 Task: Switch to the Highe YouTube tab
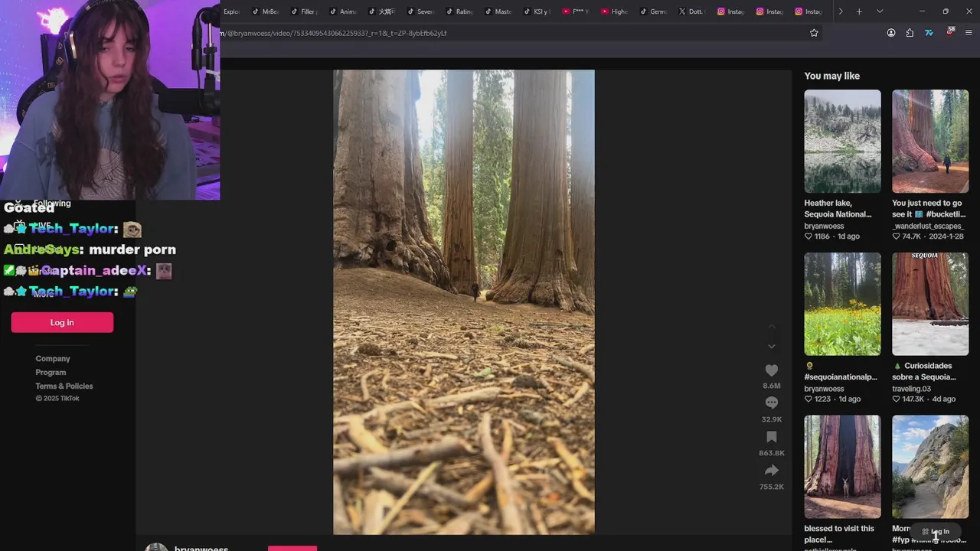point(616,11)
